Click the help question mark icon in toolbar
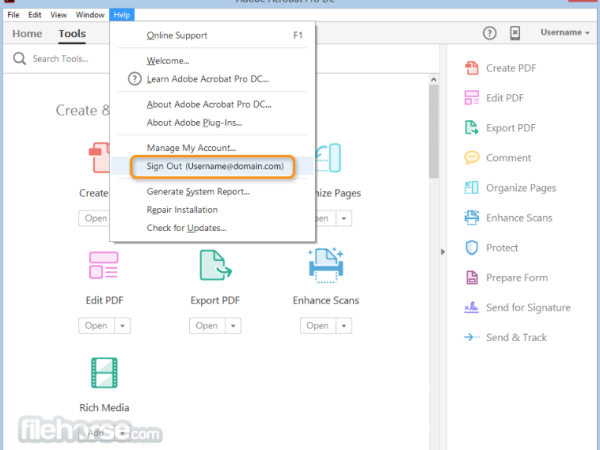 489,33
